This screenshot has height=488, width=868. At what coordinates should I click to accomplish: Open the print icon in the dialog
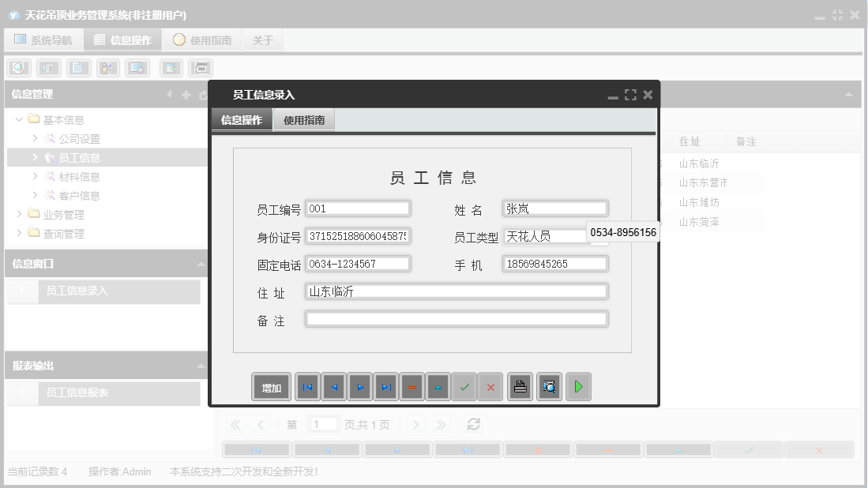520,386
